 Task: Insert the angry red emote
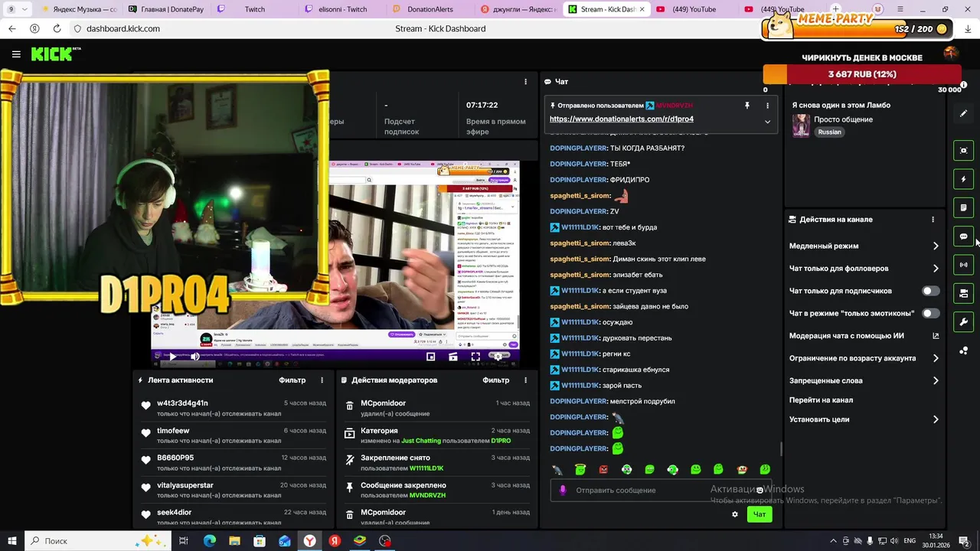[603, 469]
